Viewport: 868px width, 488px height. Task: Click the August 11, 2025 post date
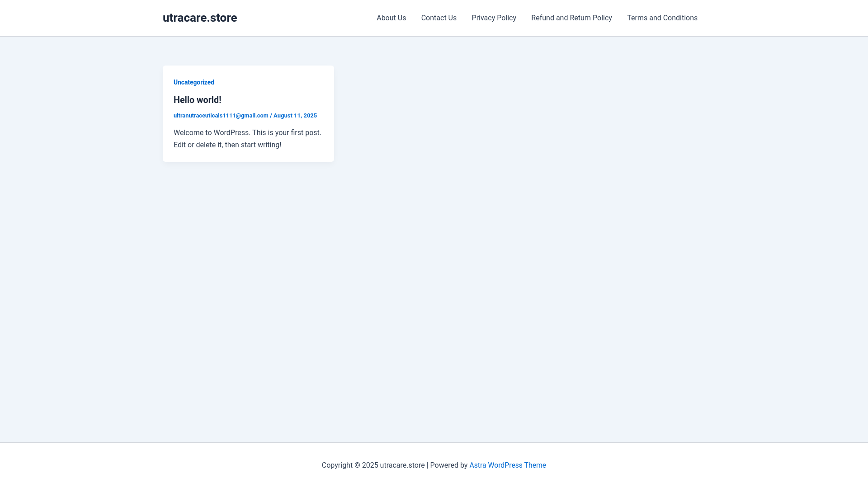click(295, 116)
